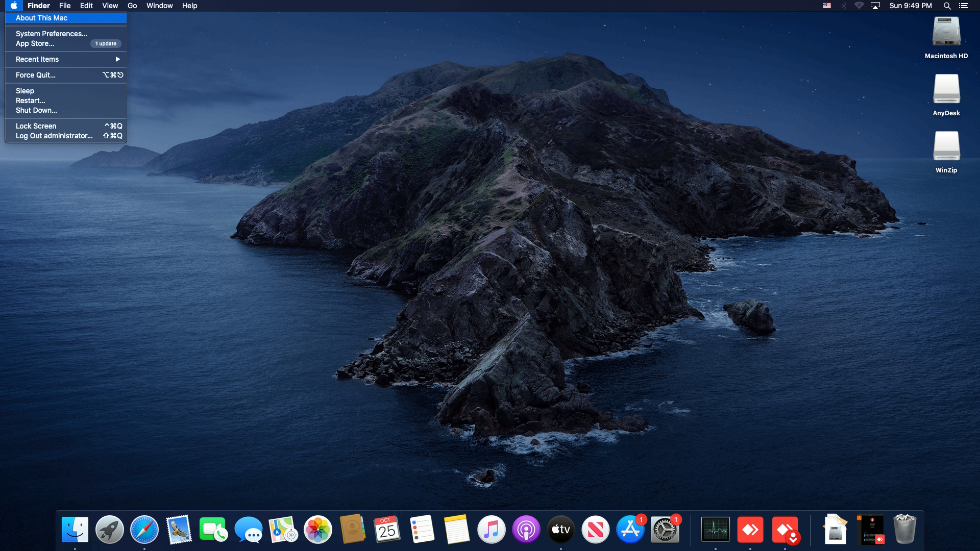Open Safari from the dock

point(144,530)
